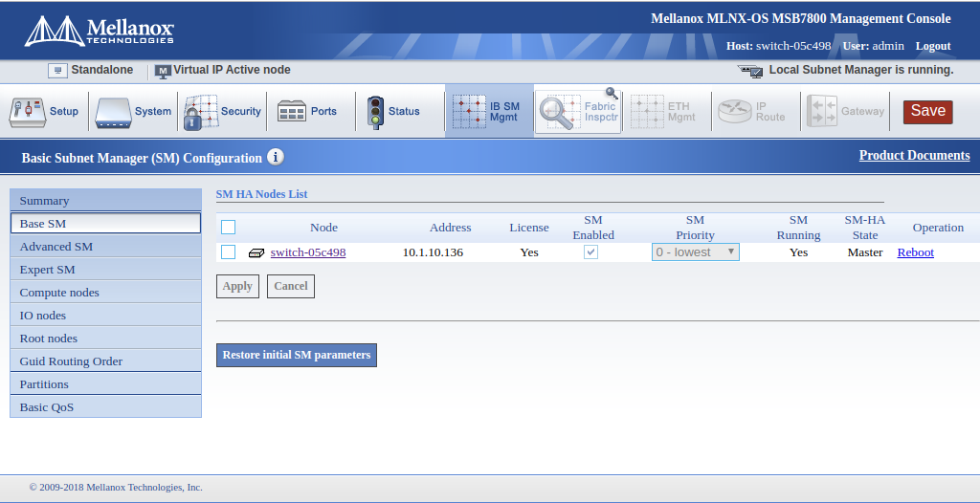This screenshot has height=503, width=980.
Task: Click the Gateway icon
Action: (822, 111)
